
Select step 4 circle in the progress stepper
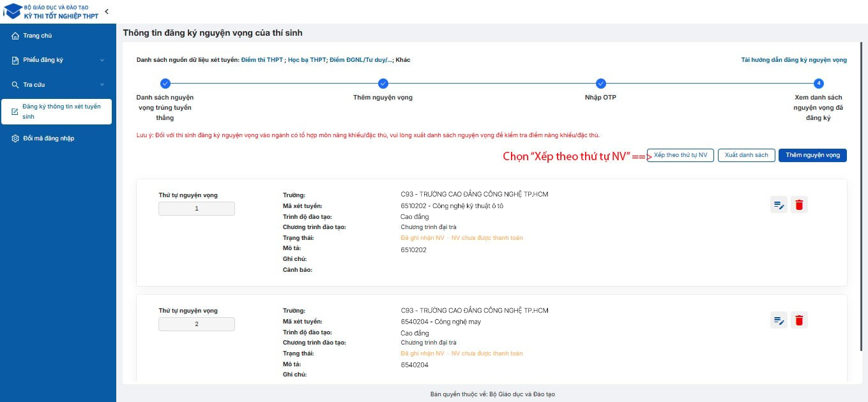coord(819,83)
